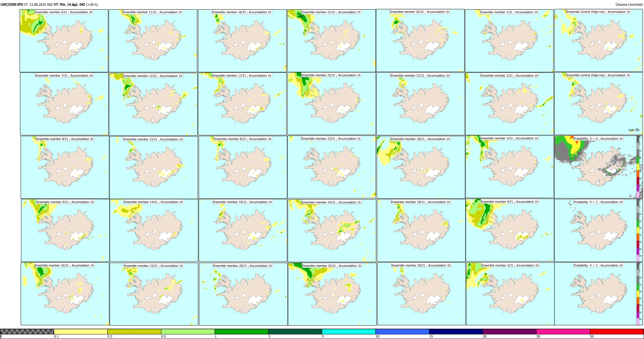Click the probability color scale beside X > 5 map
Viewport: 644px width, 339px height.
click(638, 294)
